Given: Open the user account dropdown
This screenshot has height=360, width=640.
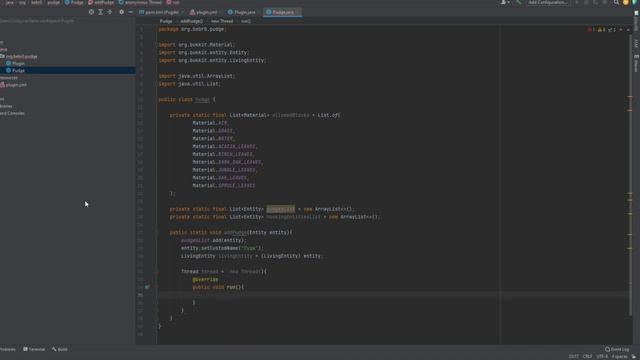Looking at the screenshot, I should pos(505,2).
